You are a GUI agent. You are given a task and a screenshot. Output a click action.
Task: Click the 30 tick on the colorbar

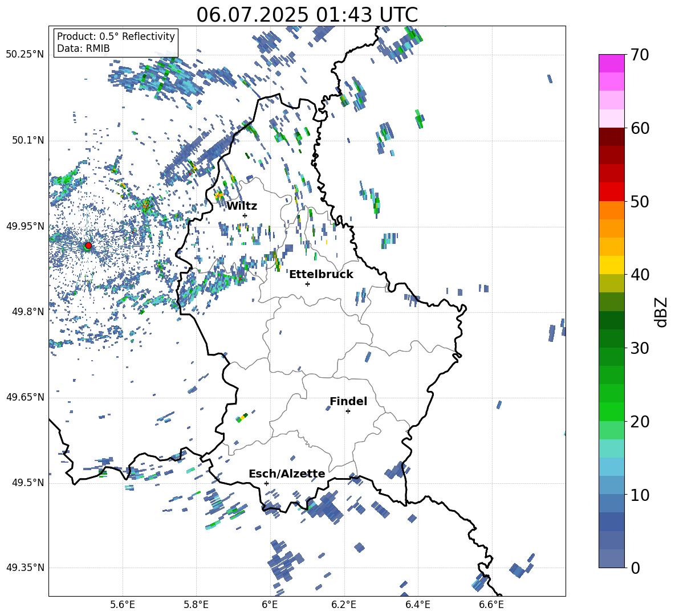click(639, 348)
